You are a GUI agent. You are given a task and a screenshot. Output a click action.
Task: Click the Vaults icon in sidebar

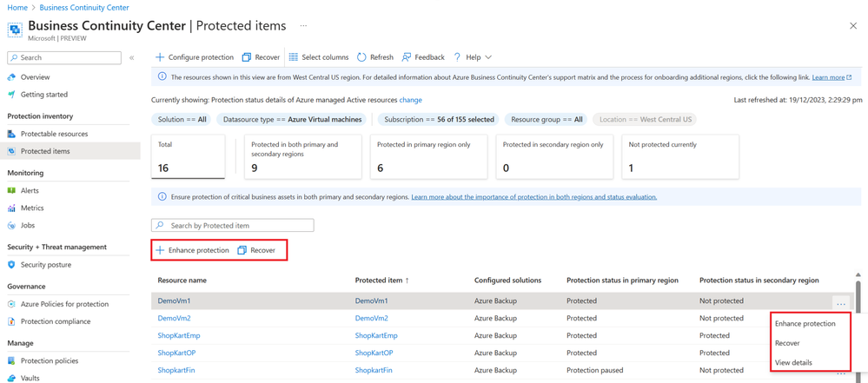11,378
